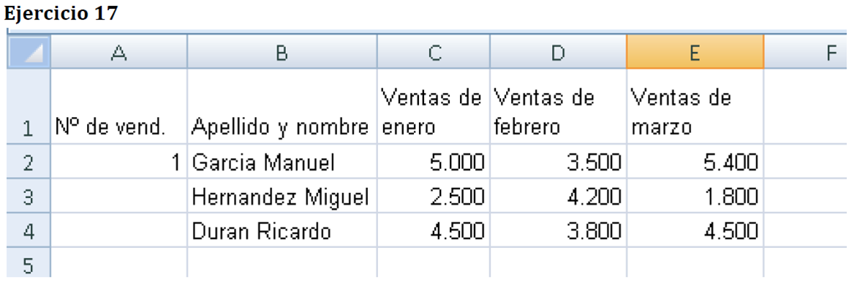This screenshot has height=294, width=868.
Task: Select column D header
Action: point(558,52)
